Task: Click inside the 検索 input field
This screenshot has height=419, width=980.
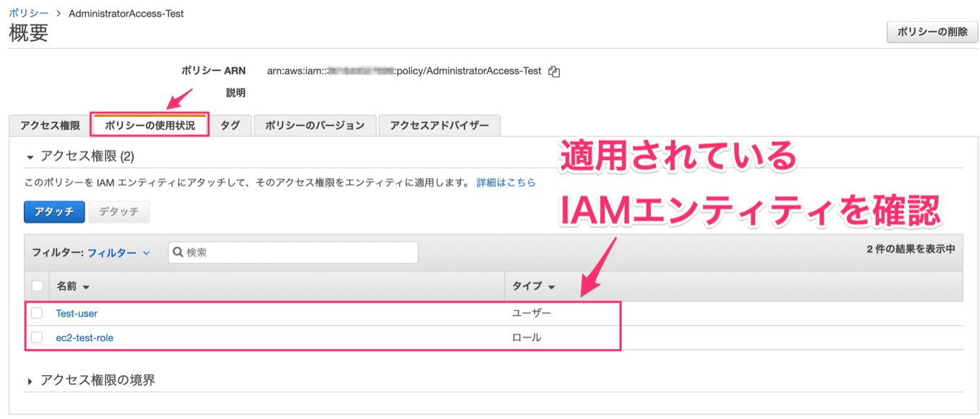Action: click(289, 252)
